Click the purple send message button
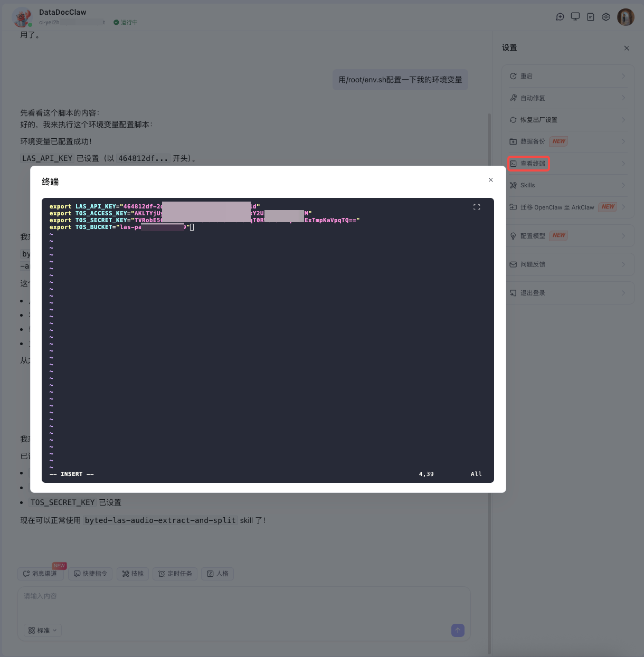The image size is (644, 657). (x=458, y=630)
